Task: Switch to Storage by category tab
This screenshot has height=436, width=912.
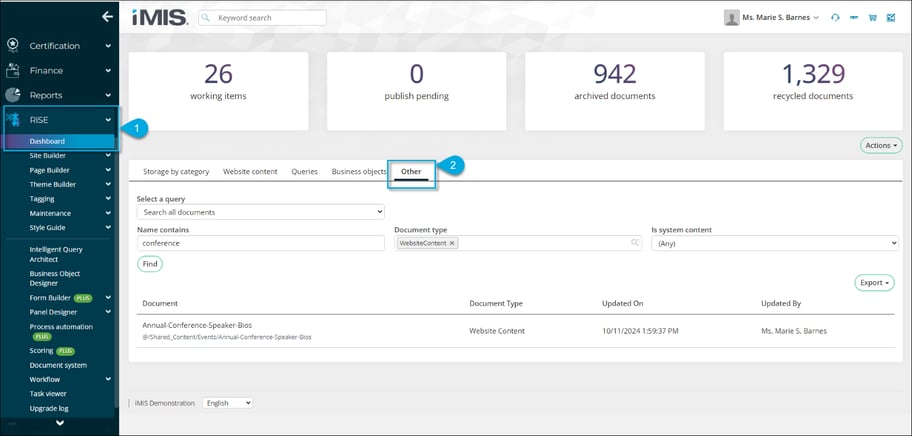Action: [x=176, y=171]
